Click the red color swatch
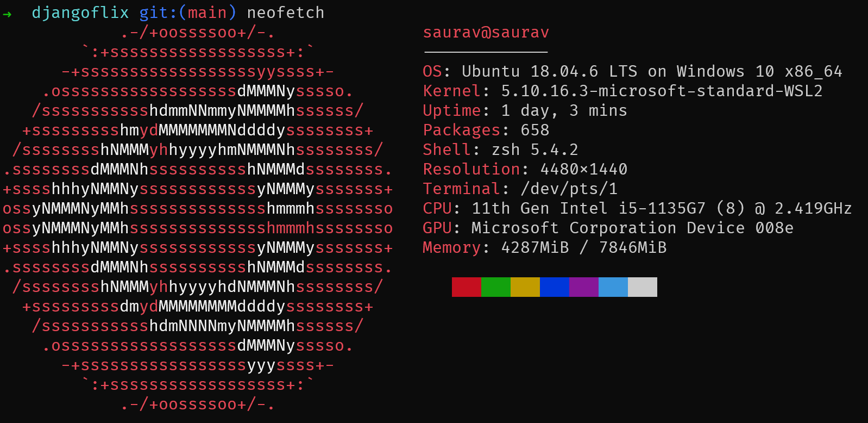 point(466,287)
